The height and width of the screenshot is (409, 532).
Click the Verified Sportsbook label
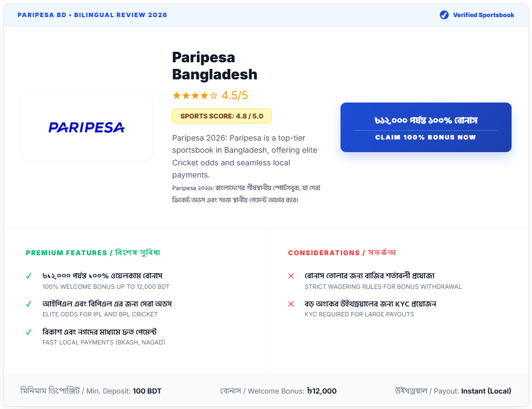click(483, 15)
